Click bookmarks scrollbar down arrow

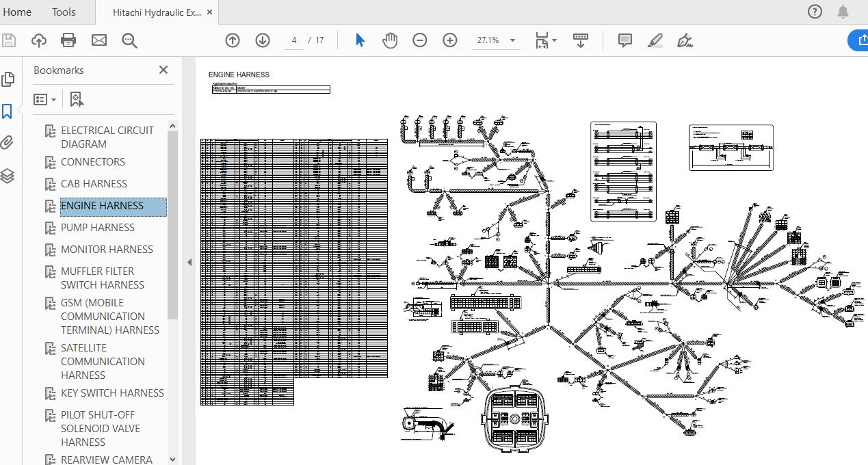click(172, 459)
